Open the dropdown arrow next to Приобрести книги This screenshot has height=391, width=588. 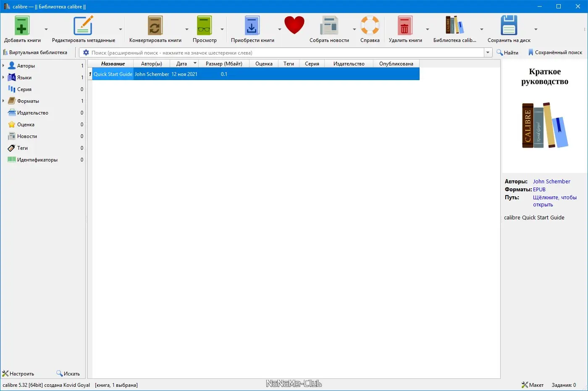280,29
